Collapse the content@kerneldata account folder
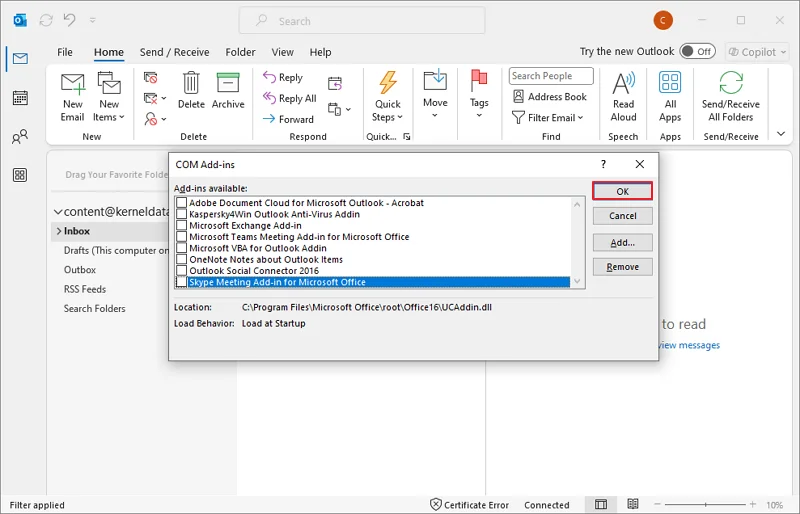This screenshot has height=514, width=800. click(x=58, y=212)
